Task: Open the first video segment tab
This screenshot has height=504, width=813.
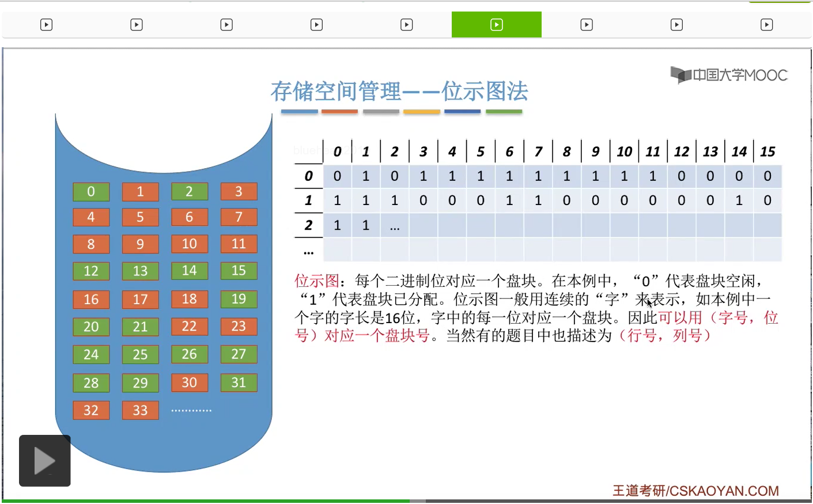Action: coord(47,25)
